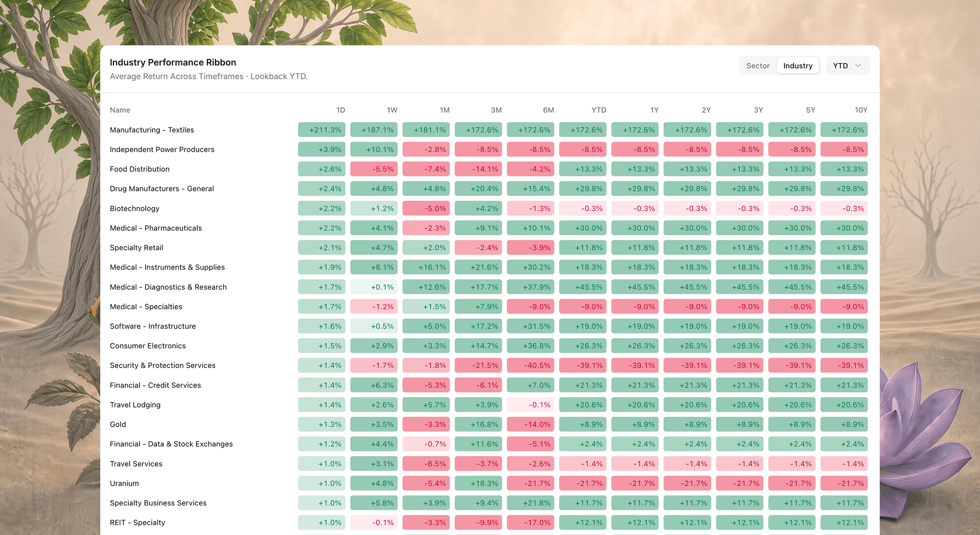This screenshot has height=535, width=980.
Task: Click the Food Distribution row name
Action: pyautogui.click(x=140, y=169)
